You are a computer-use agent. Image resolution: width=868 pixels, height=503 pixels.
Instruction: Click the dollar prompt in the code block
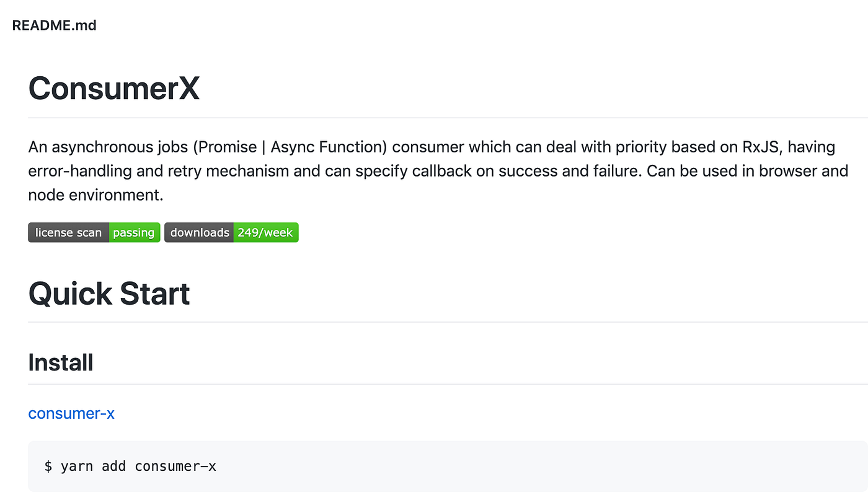point(48,466)
